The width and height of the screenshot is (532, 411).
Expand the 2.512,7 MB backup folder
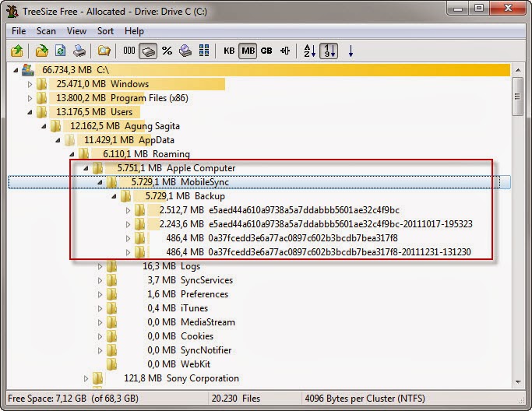tap(128, 210)
